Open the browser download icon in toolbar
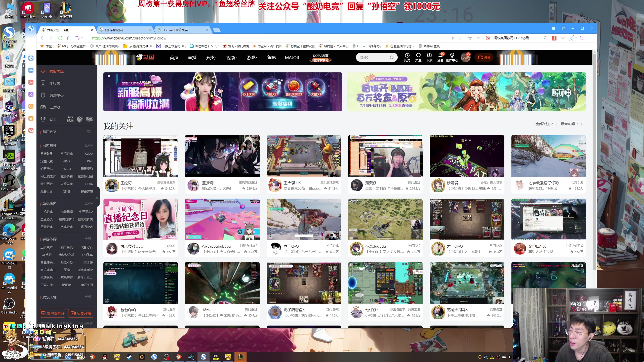This screenshot has height=362, width=644. (563, 38)
